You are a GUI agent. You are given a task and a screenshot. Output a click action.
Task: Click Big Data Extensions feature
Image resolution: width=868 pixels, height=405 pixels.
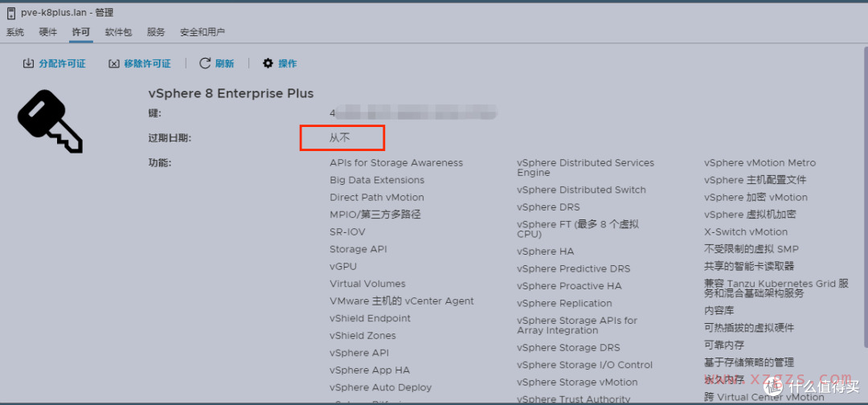point(377,180)
